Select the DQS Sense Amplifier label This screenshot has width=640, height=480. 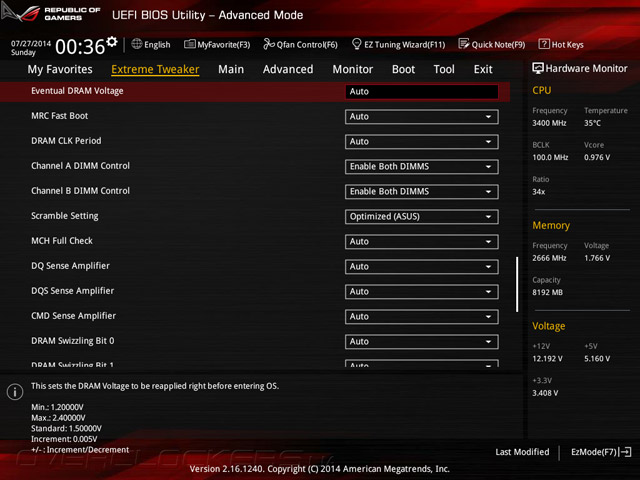pyautogui.click(x=73, y=291)
